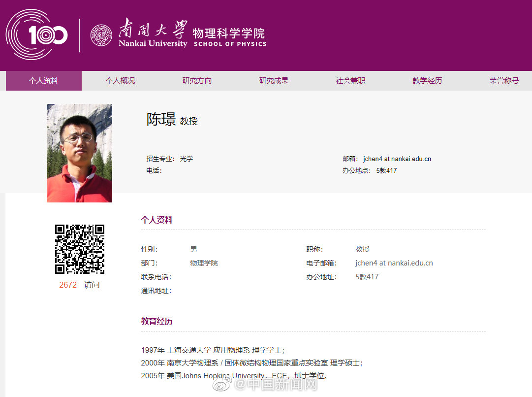Screen dimensions: 532x397
Task: Click the 个人资料 section heading
Action: (x=157, y=220)
